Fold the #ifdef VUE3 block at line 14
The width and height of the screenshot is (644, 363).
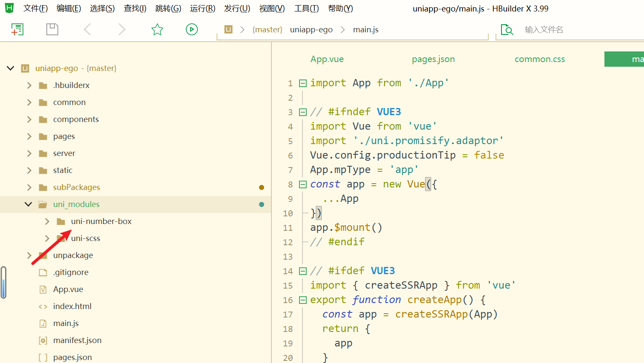[303, 271]
